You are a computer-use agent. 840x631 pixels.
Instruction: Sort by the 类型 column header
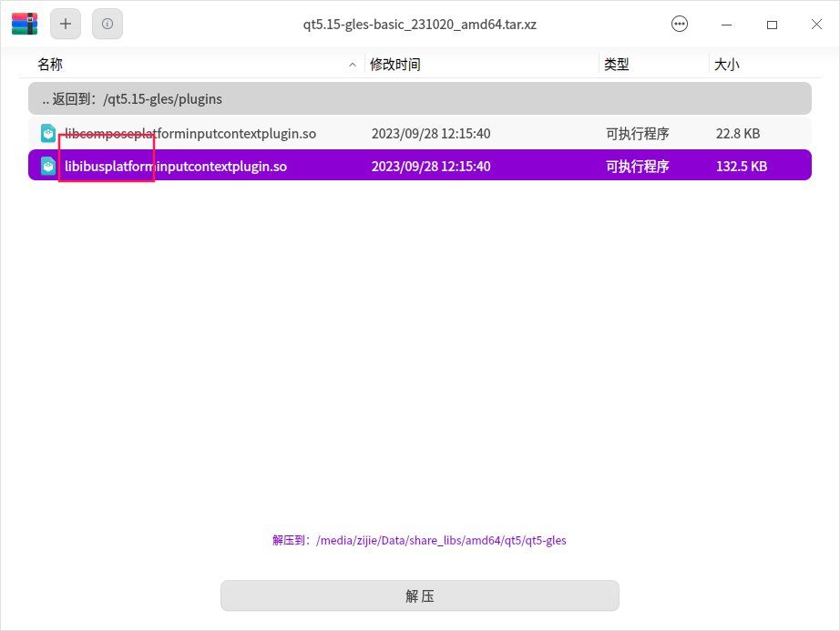[x=616, y=65]
